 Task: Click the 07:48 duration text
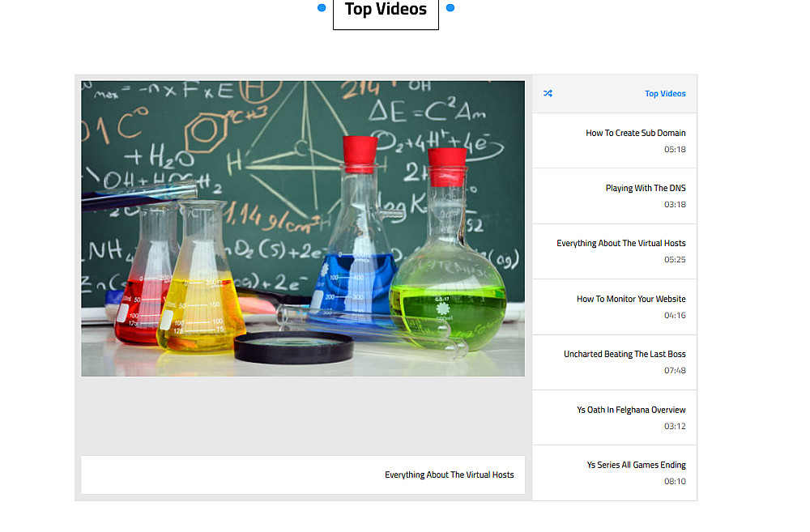click(675, 371)
